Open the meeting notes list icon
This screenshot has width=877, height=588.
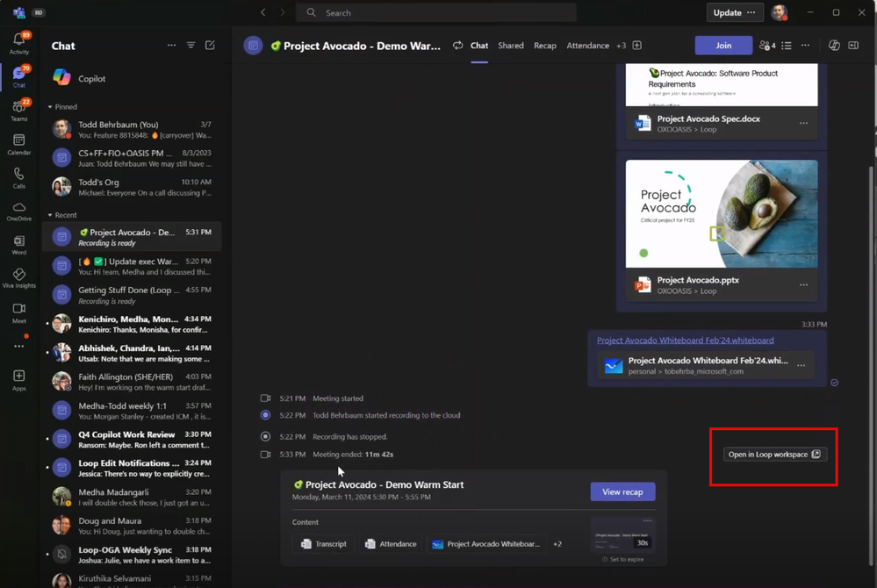[x=787, y=46]
